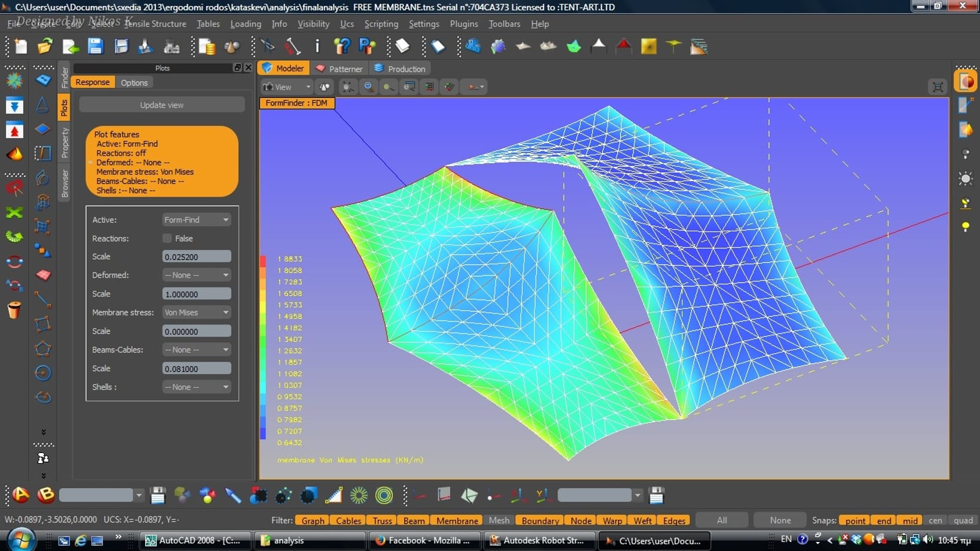Expand the Active Form-Find dropdown
Screen dimensions: 980x551
pyautogui.click(x=196, y=220)
